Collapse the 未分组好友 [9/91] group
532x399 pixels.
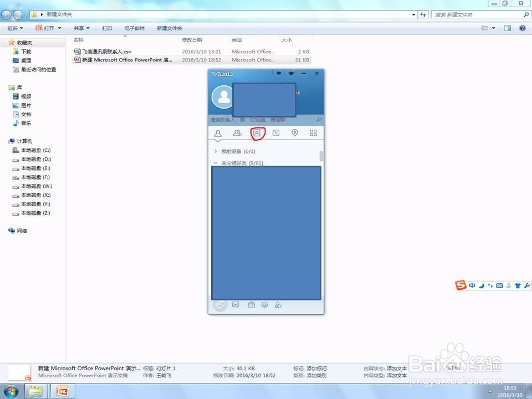[238, 163]
